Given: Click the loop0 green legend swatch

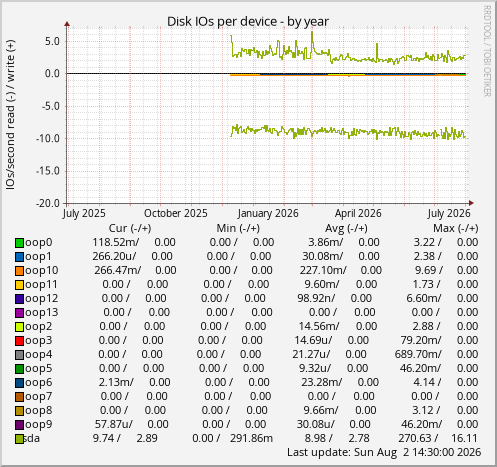Looking at the screenshot, I should click(x=19, y=243).
